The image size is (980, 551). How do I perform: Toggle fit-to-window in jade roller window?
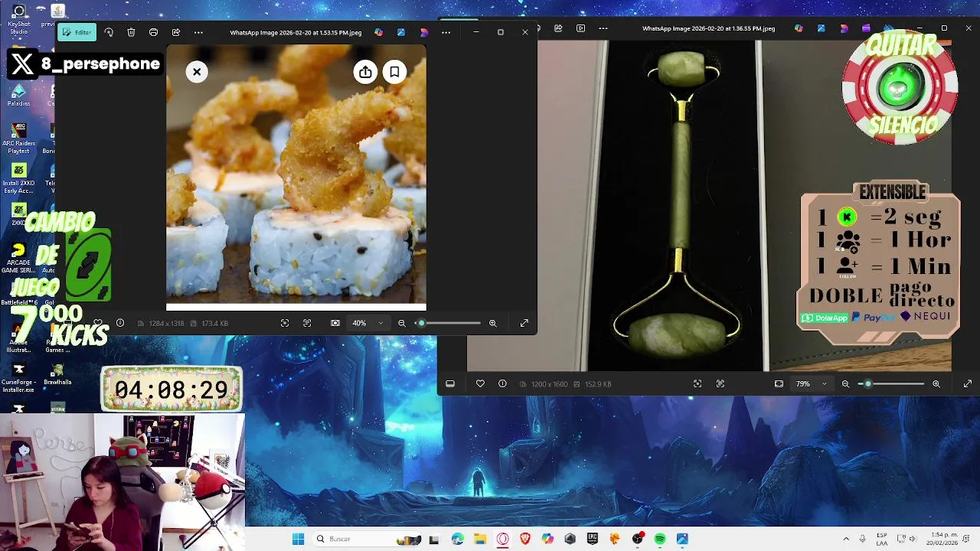[779, 383]
